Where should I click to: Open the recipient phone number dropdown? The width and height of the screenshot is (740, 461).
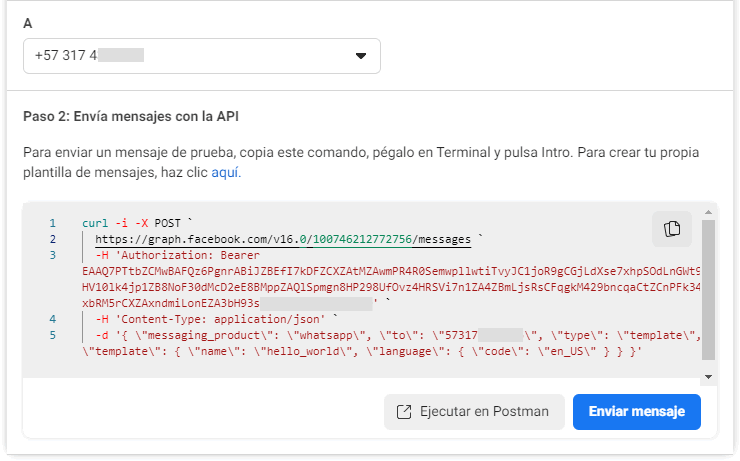(x=202, y=56)
